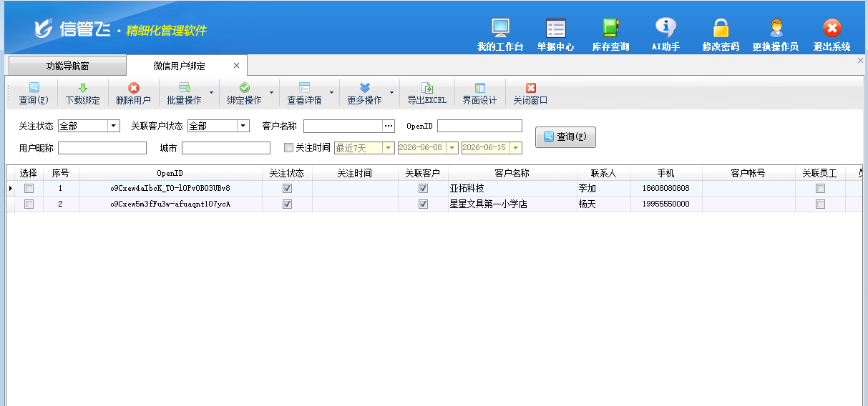Viewport: 868px width, 406px height.
Task: Click the 用户昵称 input field
Action: tap(102, 148)
